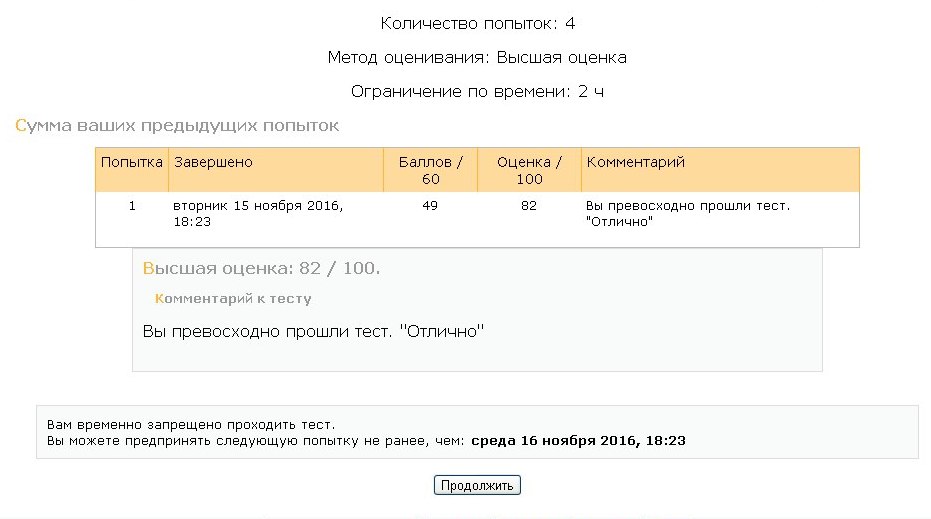
Task: Click the 'Метод оценивания: Высшая оценка' line
Action: coord(477,58)
